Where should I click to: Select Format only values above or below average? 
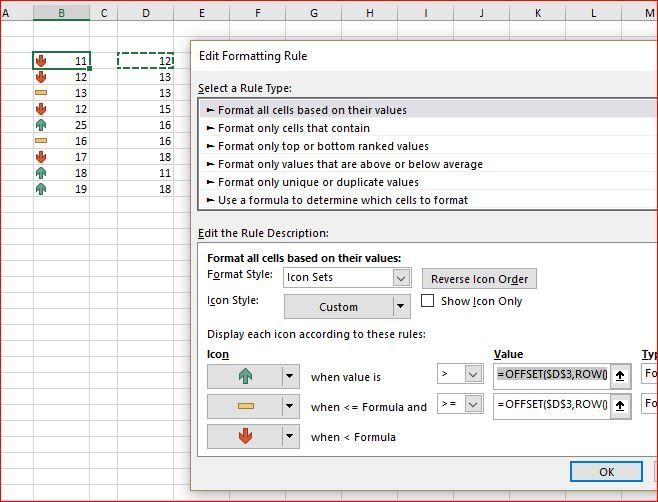coord(428,164)
